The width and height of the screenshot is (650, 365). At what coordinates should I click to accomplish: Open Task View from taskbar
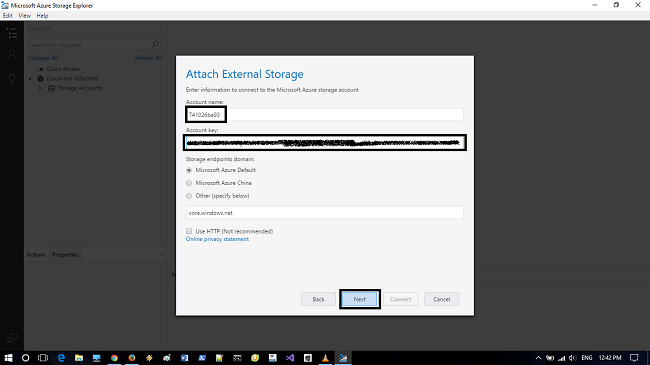43,358
